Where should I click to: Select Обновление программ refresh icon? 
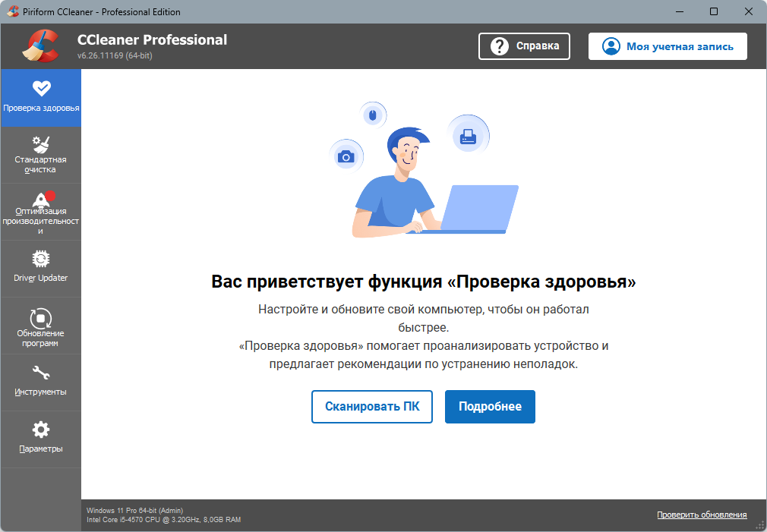click(x=40, y=318)
